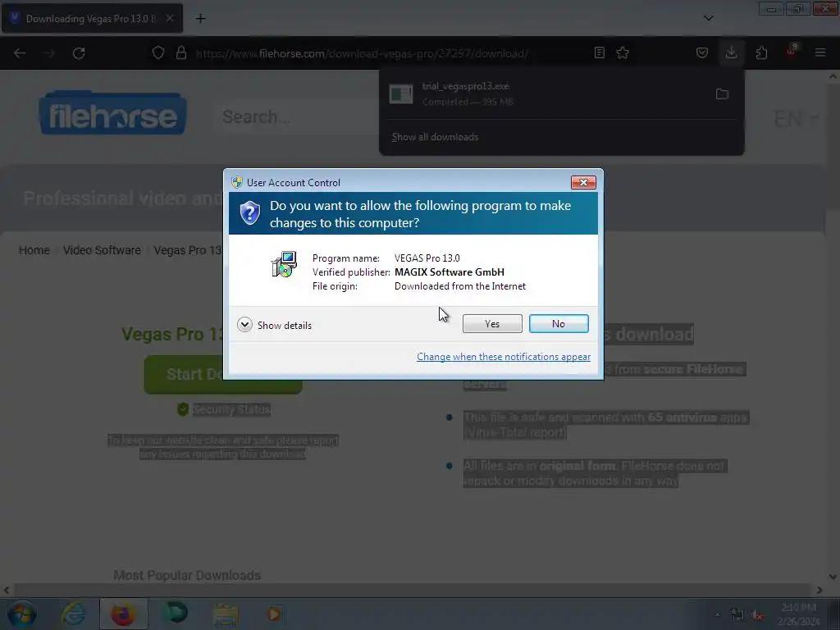The height and width of the screenshot is (630, 840).
Task: Show hidden system tray icons
Action: [717, 614]
